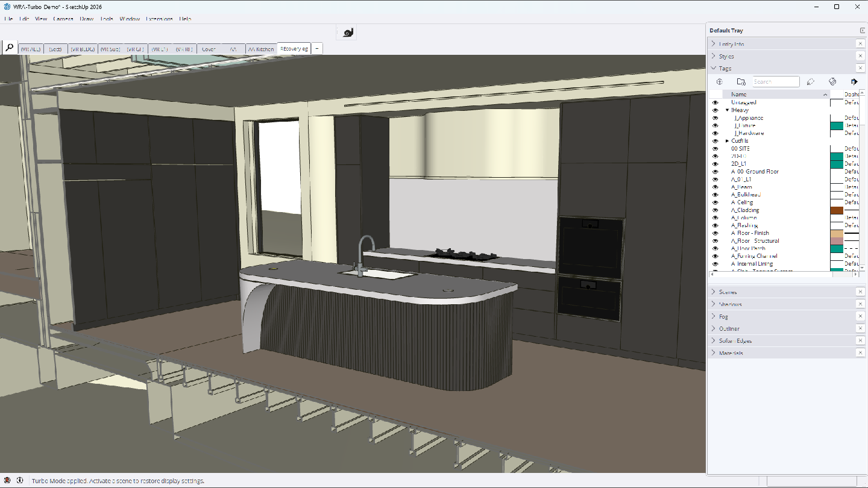This screenshot has width=868, height=488.
Task: Hide the A_Floor - Finish tag
Action: pos(715,233)
